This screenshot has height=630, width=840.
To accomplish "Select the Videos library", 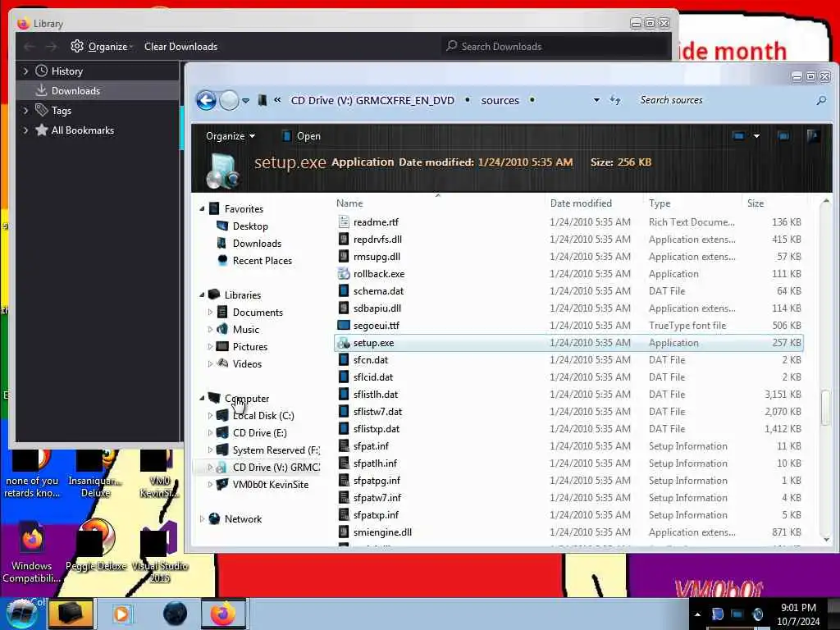I will pos(247,363).
